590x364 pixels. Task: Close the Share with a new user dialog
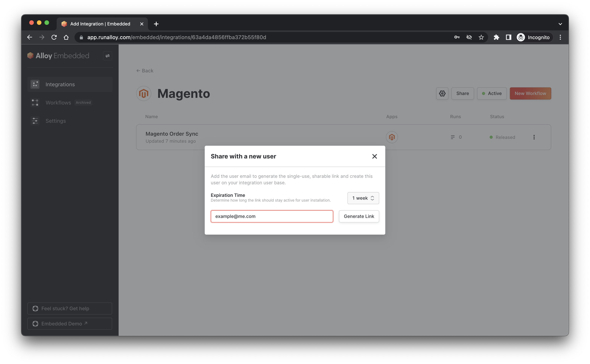point(374,156)
